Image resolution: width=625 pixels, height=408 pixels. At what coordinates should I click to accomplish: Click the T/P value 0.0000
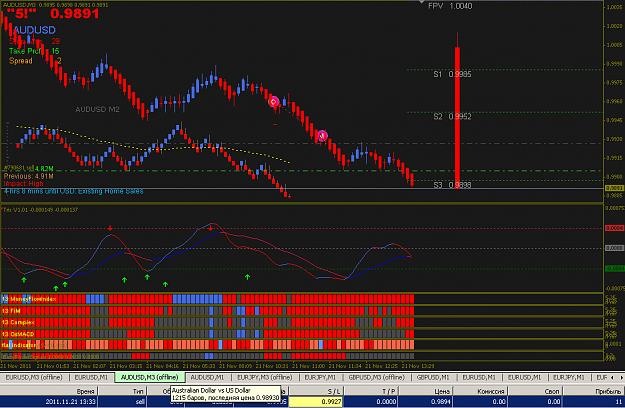tap(371, 402)
